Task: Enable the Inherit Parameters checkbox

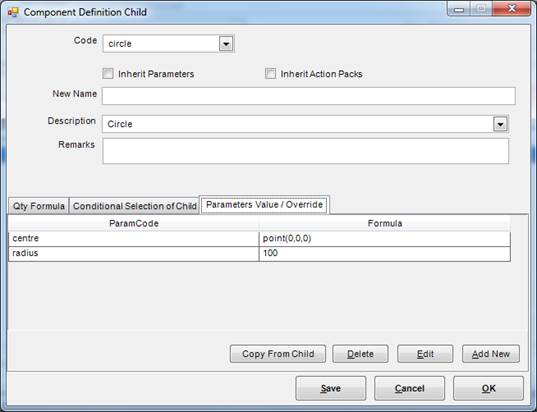Action: 108,74
